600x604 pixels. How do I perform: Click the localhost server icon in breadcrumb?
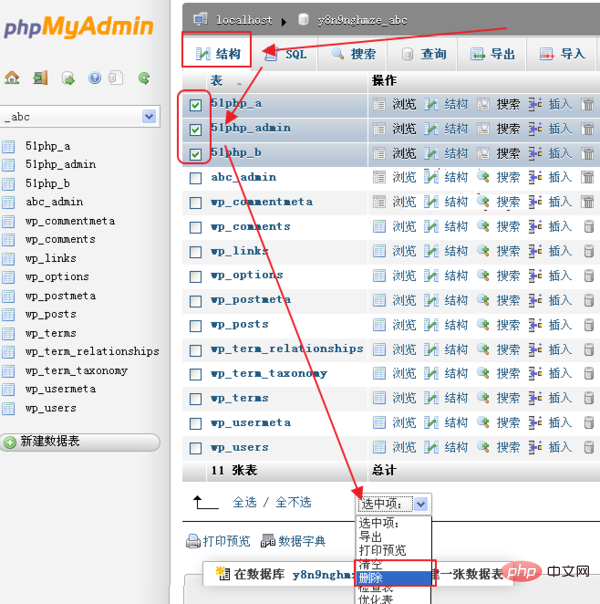pos(201,19)
